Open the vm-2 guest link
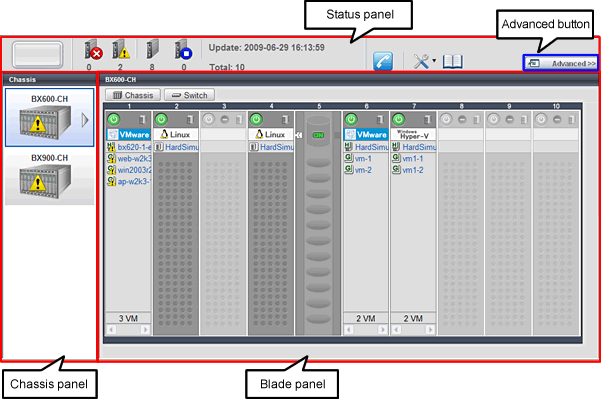 pos(363,170)
